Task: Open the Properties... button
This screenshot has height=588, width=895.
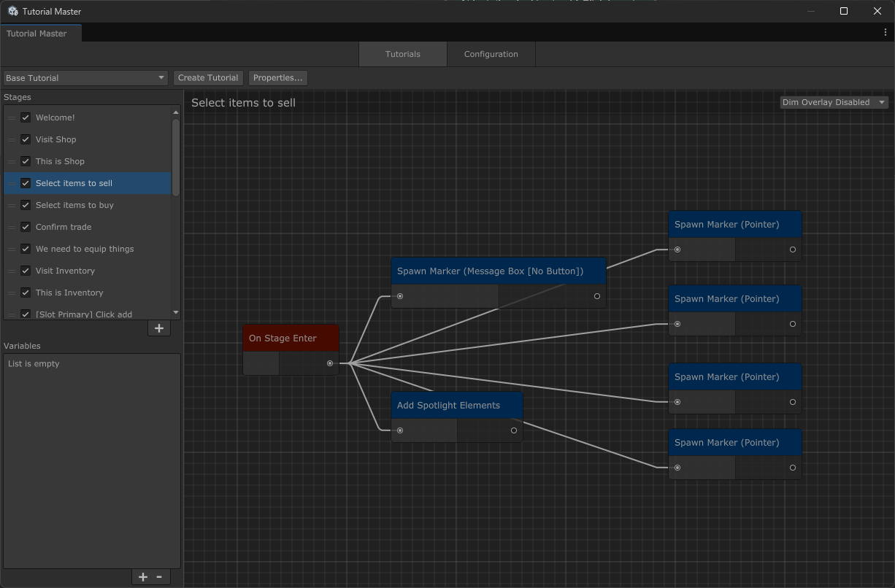Action: coord(278,78)
